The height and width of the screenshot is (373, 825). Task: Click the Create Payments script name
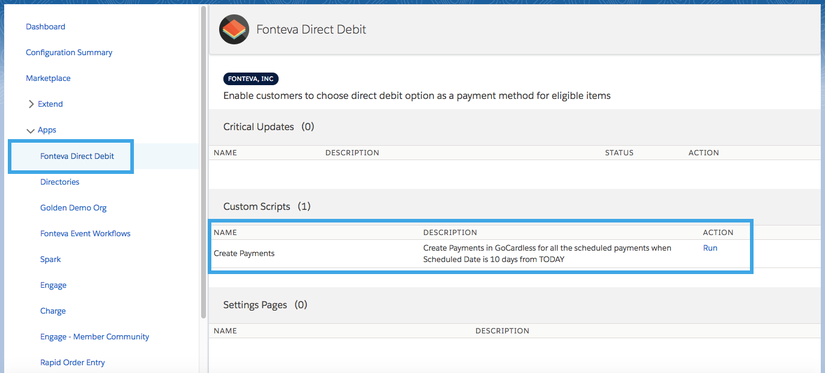point(244,253)
